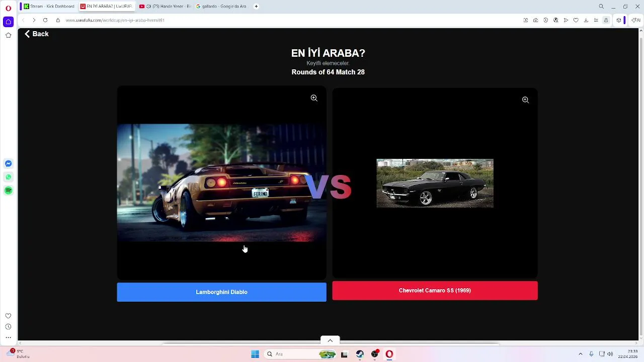
Task: Open Spotify in the sidebar
Action: (8, 191)
